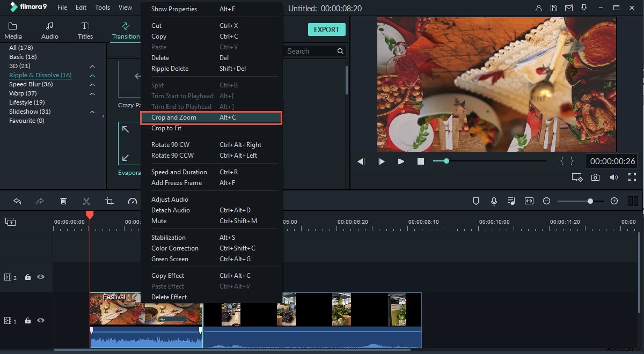The width and height of the screenshot is (644, 354).
Task: Hide track 1 using its eye icon
Action: 40,320
